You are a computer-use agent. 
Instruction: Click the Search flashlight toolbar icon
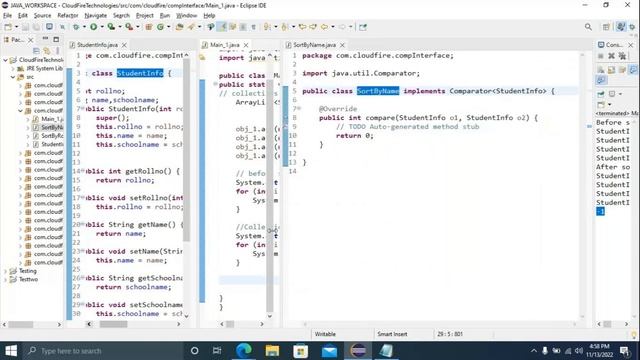click(x=191, y=27)
